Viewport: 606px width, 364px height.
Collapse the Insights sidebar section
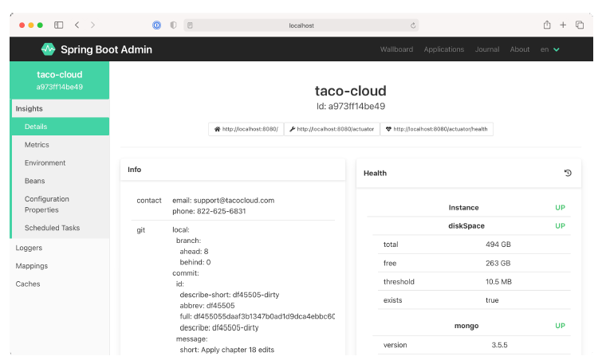[x=30, y=108]
